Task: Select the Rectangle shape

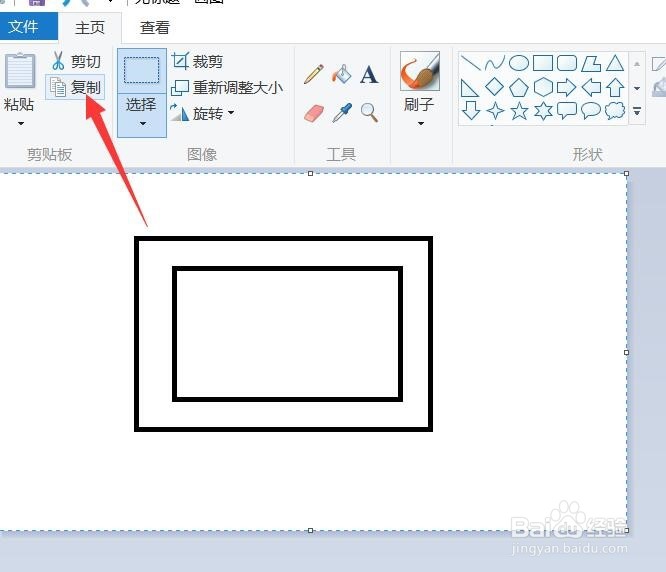Action: (543, 63)
